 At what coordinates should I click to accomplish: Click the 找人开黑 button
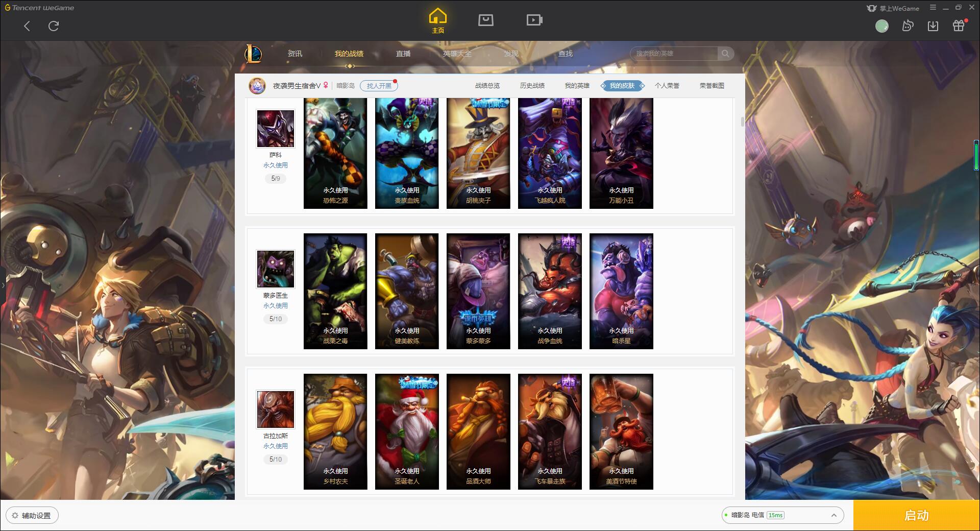tap(379, 86)
